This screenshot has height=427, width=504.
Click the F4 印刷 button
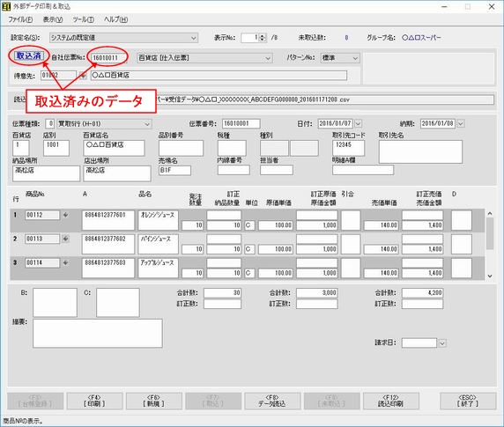94,401
